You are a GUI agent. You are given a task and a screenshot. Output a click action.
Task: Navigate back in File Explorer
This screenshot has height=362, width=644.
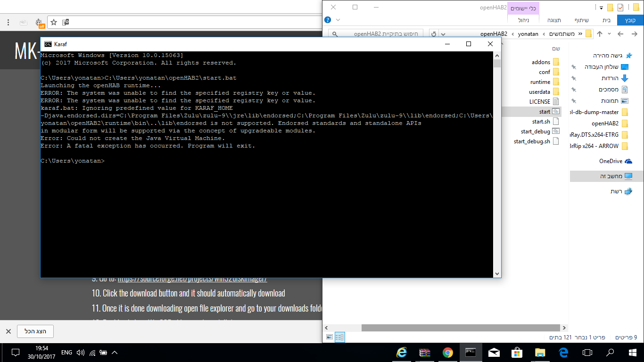tap(634, 34)
